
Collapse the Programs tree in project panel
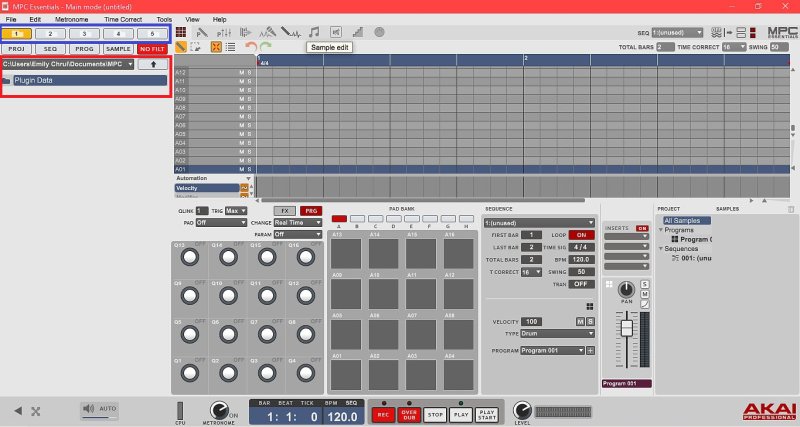660,230
